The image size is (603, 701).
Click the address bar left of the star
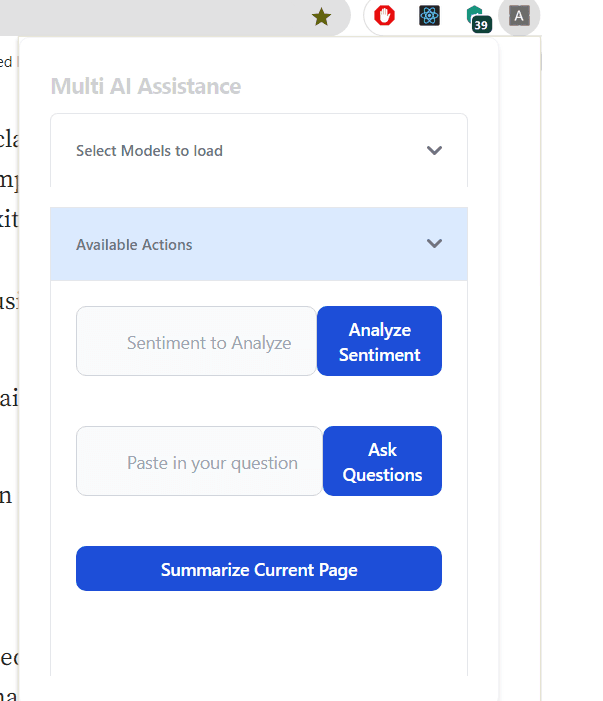point(150,16)
